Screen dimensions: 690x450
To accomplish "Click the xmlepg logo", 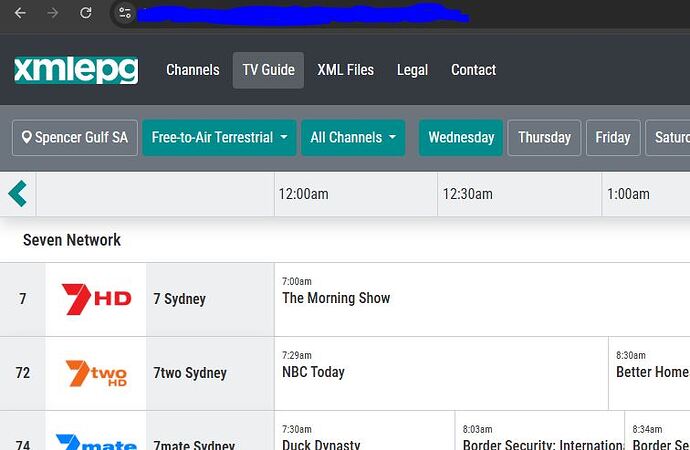I will coord(76,70).
